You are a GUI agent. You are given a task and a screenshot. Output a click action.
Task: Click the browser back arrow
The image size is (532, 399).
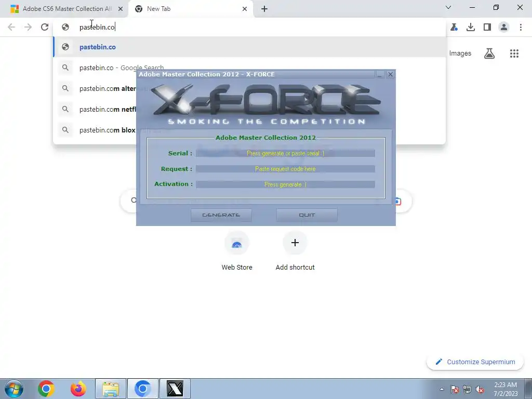11,27
